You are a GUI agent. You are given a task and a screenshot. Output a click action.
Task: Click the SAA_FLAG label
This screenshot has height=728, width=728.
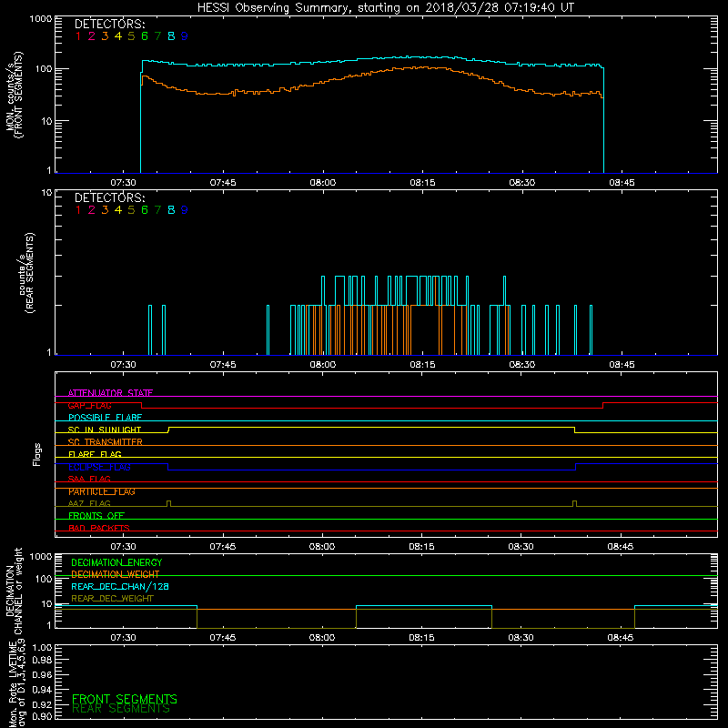89,479
